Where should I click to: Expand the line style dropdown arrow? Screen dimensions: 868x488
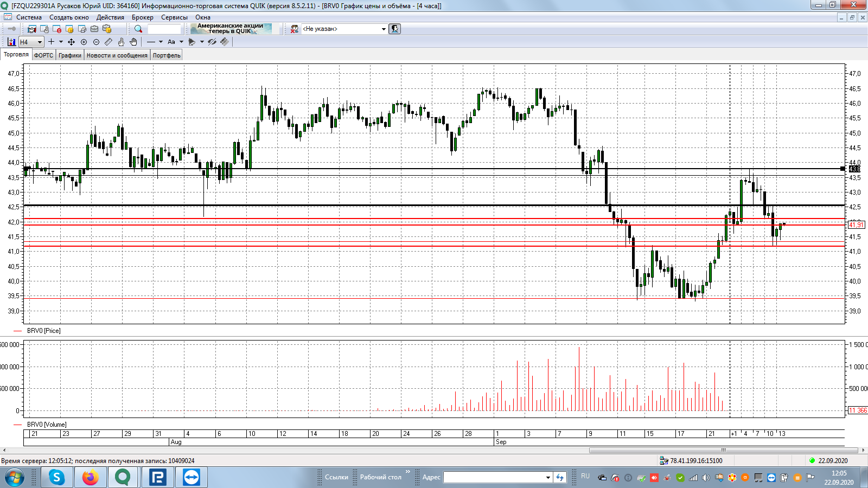click(x=161, y=42)
